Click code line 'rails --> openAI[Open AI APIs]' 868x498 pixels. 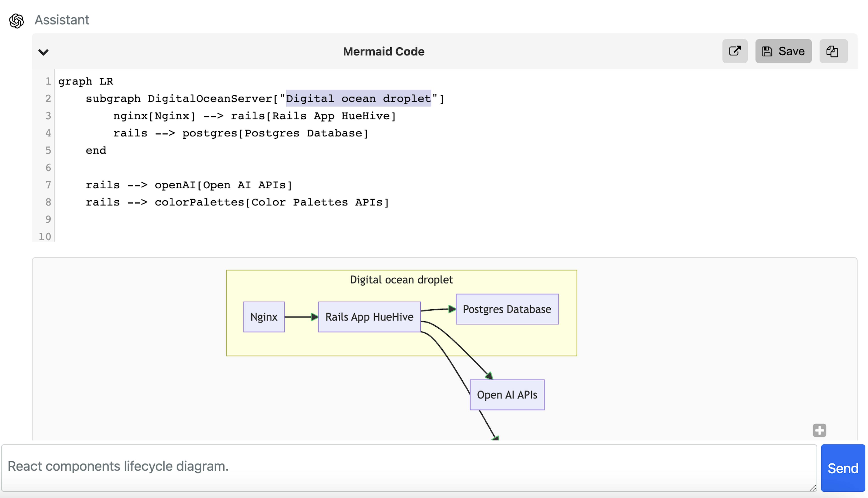click(189, 185)
